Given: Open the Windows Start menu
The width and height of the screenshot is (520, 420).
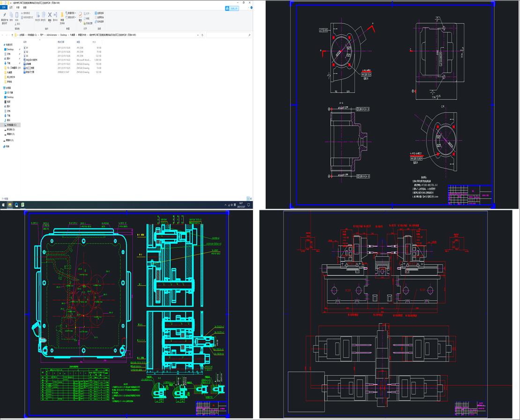Looking at the screenshot, I should coord(3,205).
